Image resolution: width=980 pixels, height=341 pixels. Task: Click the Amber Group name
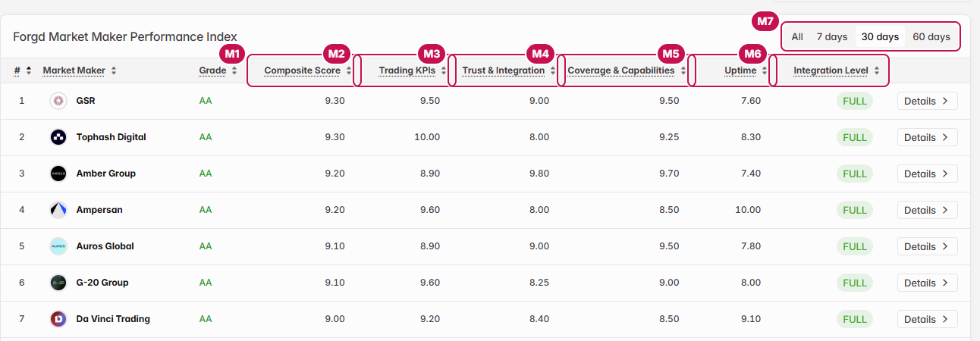pyautogui.click(x=106, y=174)
